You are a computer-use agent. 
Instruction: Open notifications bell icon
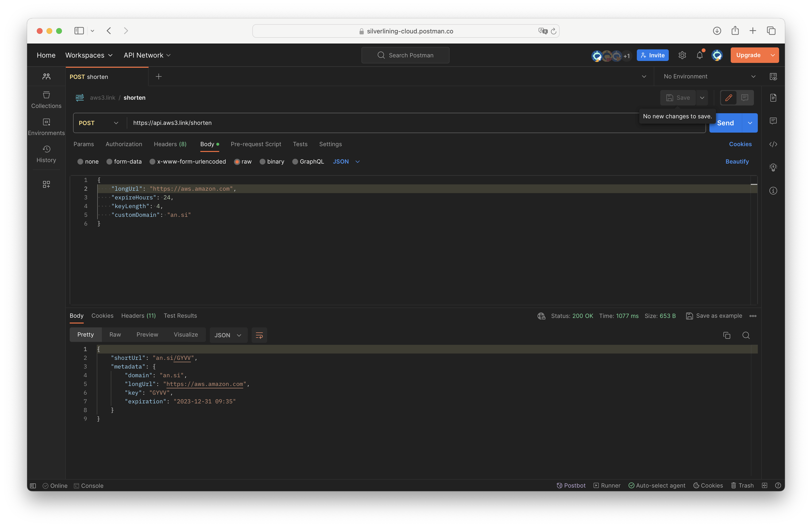point(699,55)
